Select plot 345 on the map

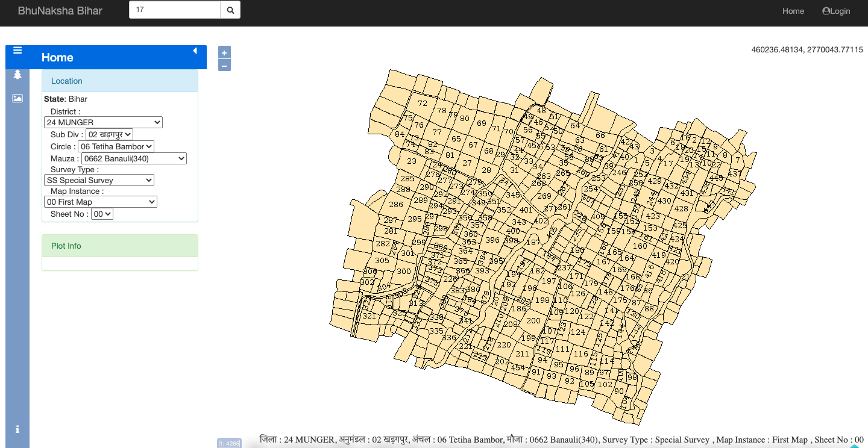tap(513, 195)
